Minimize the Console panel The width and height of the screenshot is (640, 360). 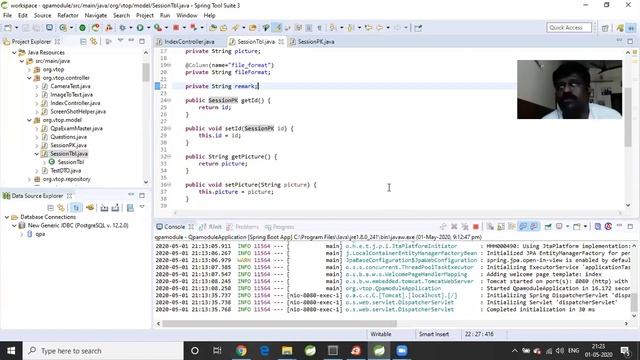tap(619, 226)
